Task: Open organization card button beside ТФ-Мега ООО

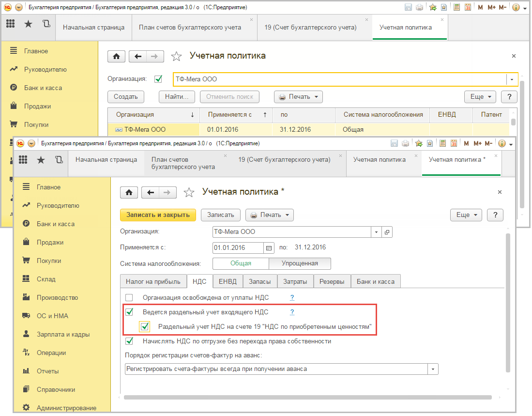Action: coord(387,232)
